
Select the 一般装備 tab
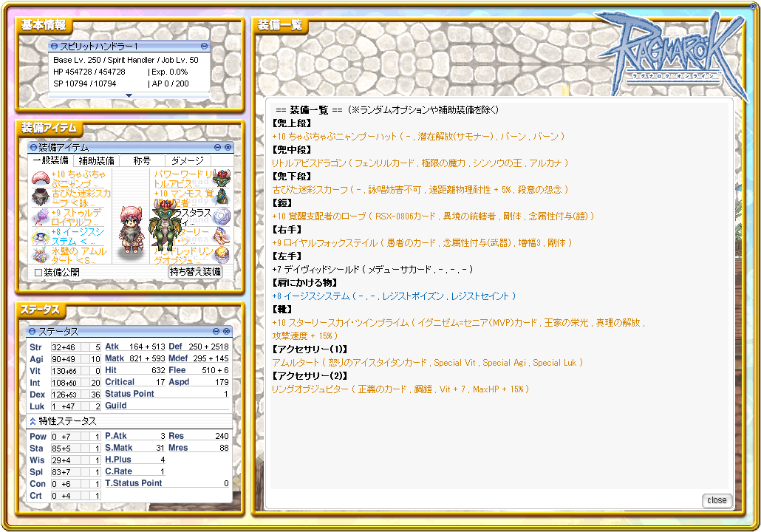tap(50, 160)
